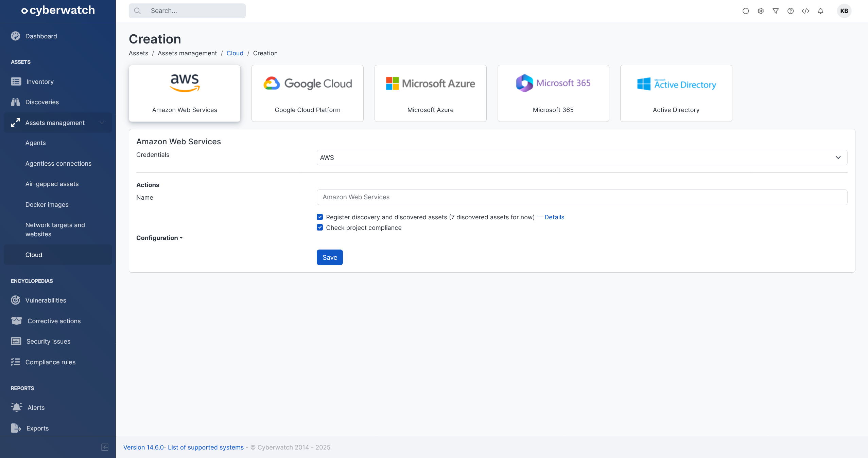Click the ENCYCLOPEDIAS section label
This screenshot has width=868, height=458.
coord(32,281)
